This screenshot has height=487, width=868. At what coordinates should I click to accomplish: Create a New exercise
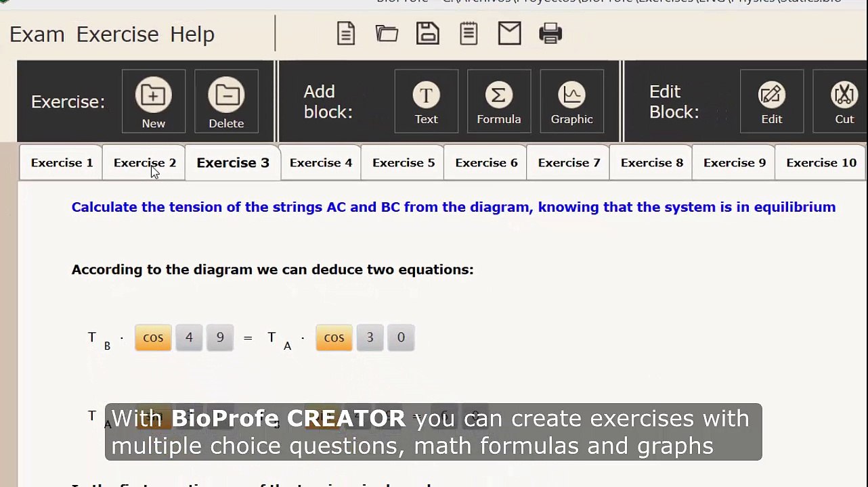(x=154, y=101)
